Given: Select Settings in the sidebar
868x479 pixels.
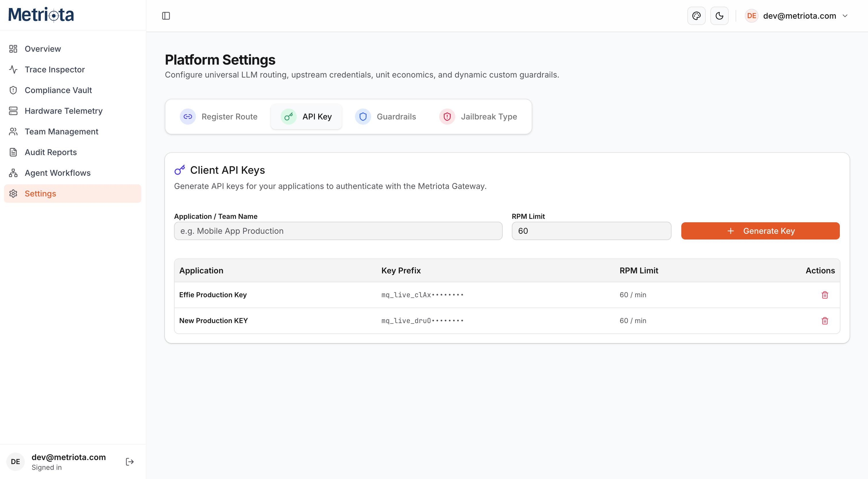Looking at the screenshot, I should (72, 194).
